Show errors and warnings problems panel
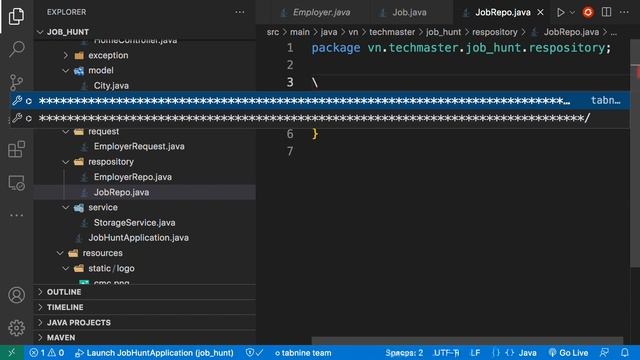The image size is (640, 360). coord(47,353)
